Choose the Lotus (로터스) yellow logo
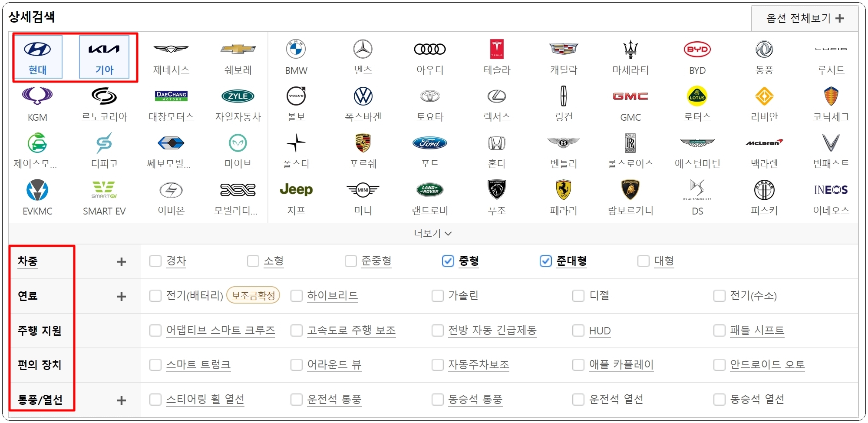 click(x=697, y=96)
